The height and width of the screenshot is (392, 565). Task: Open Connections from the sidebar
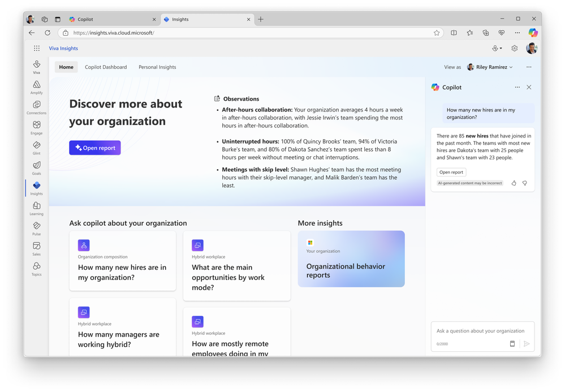point(36,107)
